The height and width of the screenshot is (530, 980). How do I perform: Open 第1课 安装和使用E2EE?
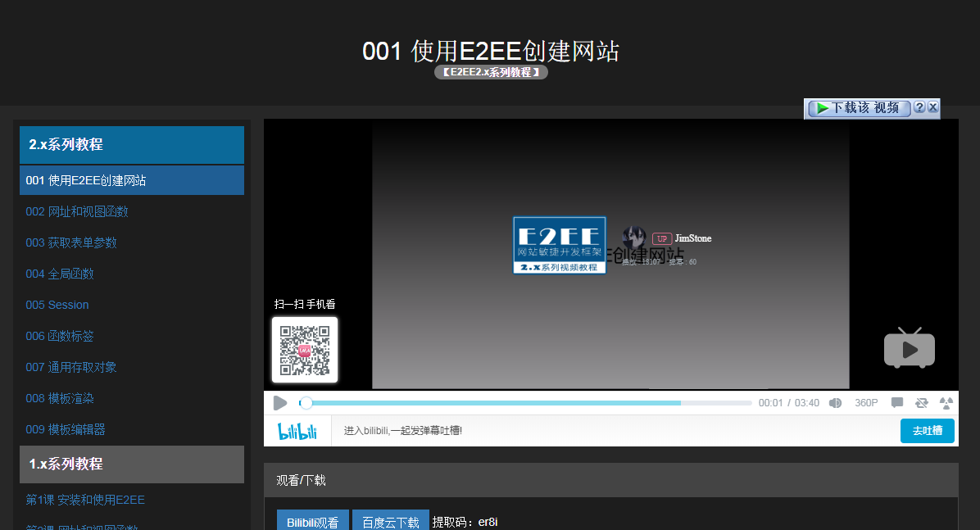tap(85, 500)
